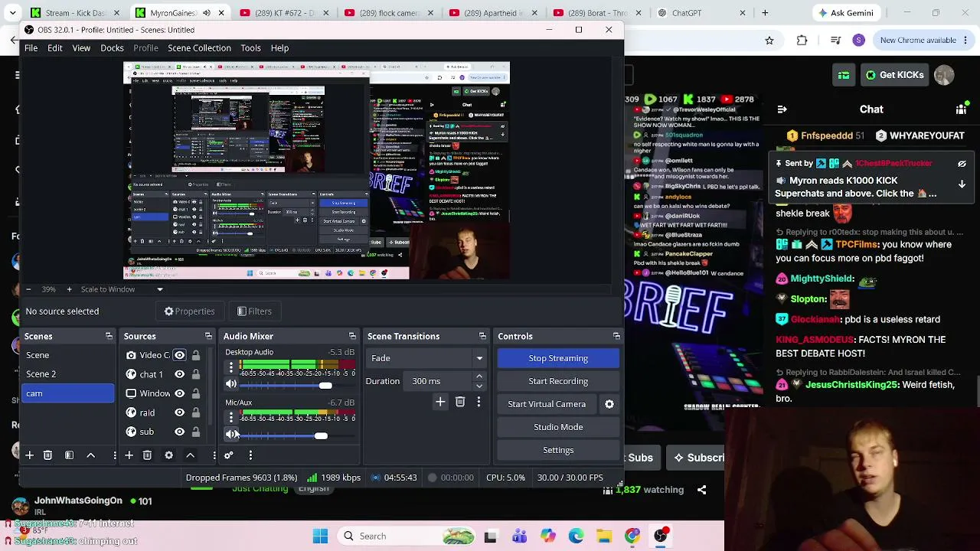
Task: Click the Get KICKs button
Action: click(x=894, y=75)
